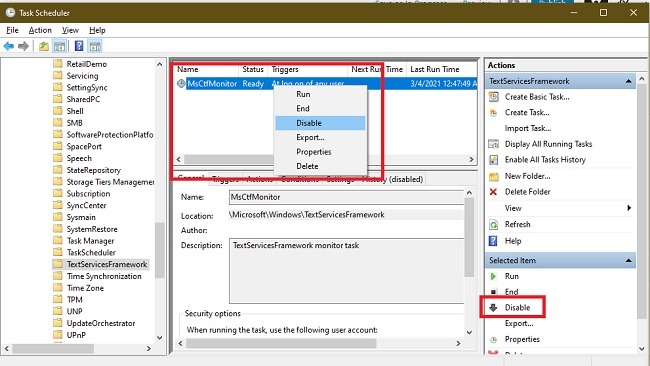Click Import Task... in Actions pane
Image resolution: width=650 pixels, height=366 pixels.
coord(528,128)
